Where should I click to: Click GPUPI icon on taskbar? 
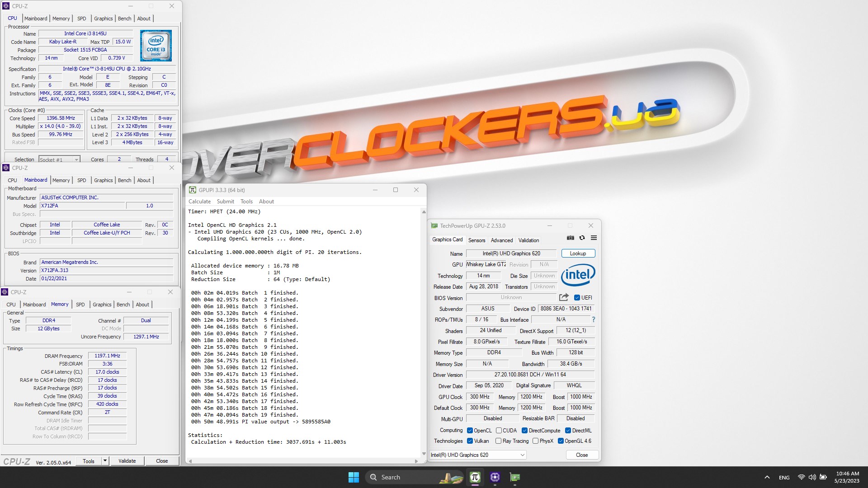475,477
